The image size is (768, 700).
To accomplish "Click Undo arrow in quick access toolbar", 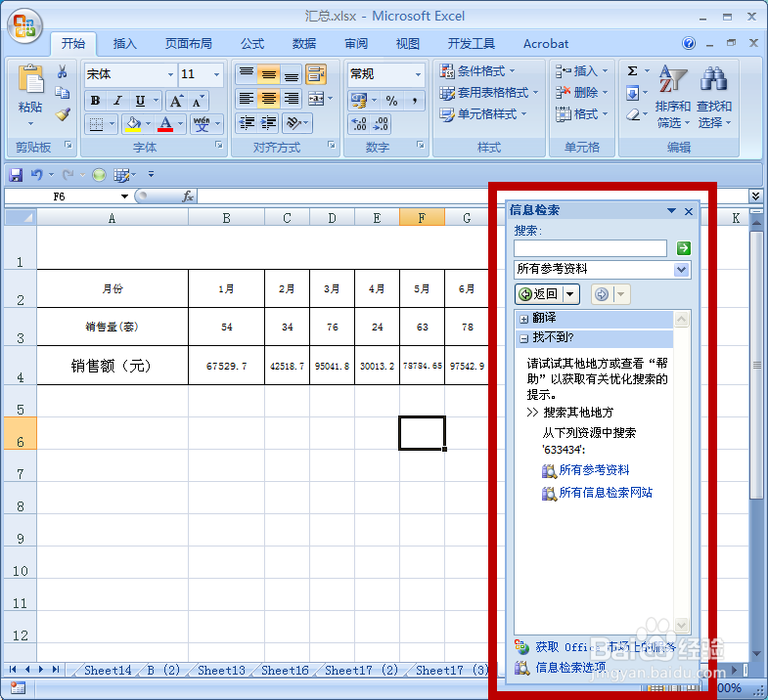I will 37,175.
